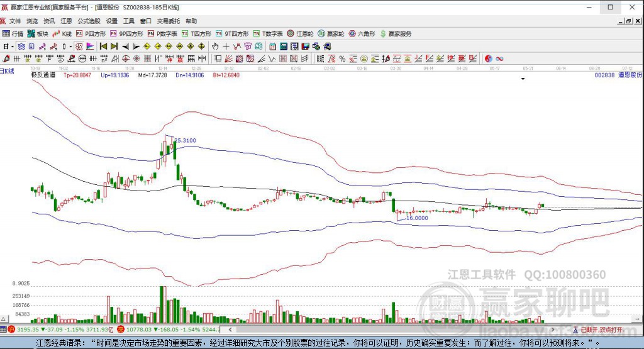This screenshot has width=644, height=349.
Task: Open the 行情 market quotes view
Action: (13, 34)
